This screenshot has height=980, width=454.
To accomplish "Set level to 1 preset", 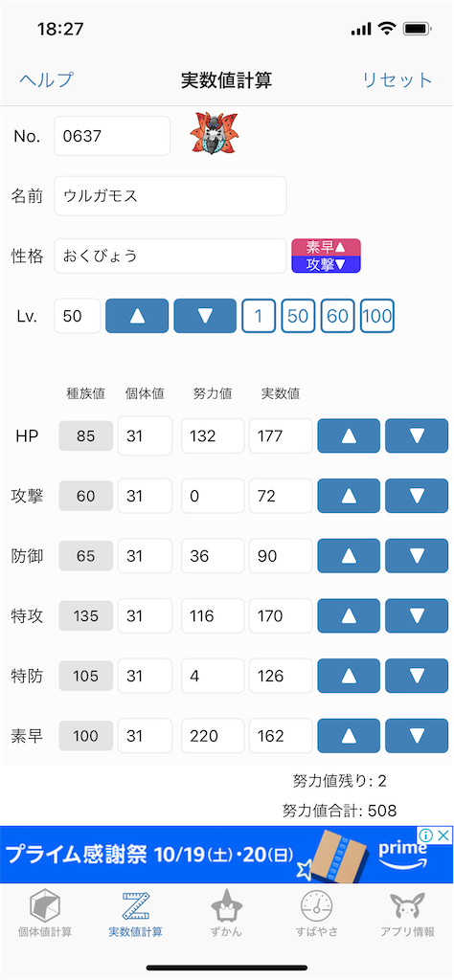I will (259, 316).
